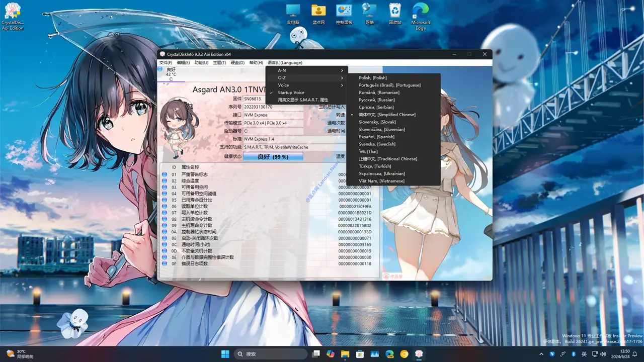Open the CrystalDiskInfo Aoi Edition desktop shortcut

13,17
